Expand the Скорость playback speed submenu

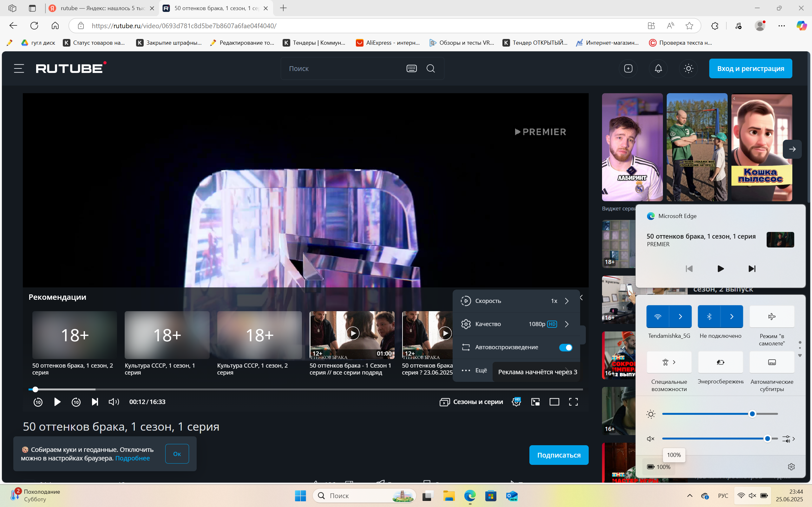(516, 301)
